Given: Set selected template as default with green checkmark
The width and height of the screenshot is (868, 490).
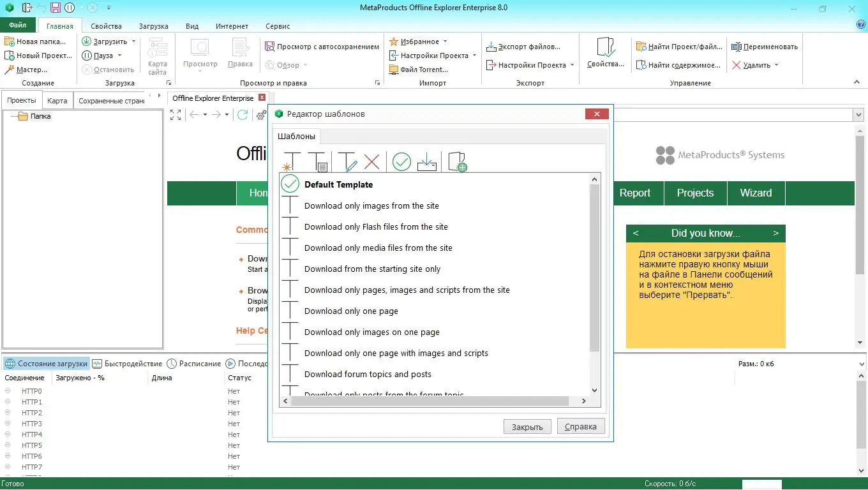Looking at the screenshot, I should [x=401, y=161].
